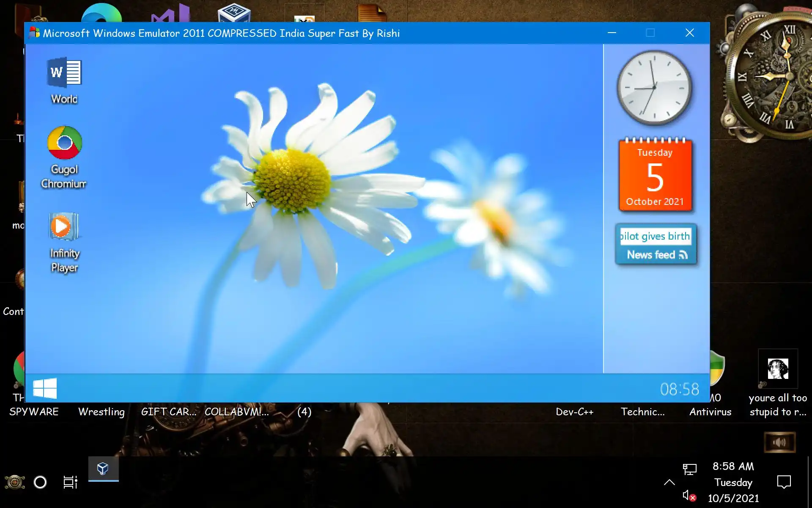Image resolution: width=812 pixels, height=508 pixels.
Task: Open the notification Action Center
Action: pyautogui.click(x=784, y=482)
